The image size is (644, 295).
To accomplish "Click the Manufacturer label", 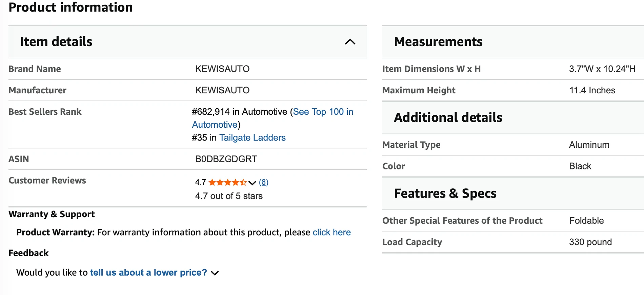I will (x=37, y=90).
